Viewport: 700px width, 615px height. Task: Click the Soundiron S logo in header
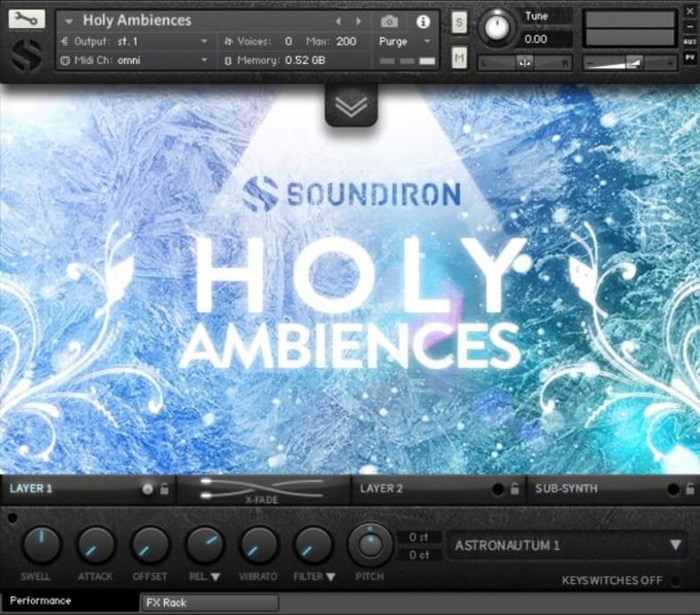point(26,55)
